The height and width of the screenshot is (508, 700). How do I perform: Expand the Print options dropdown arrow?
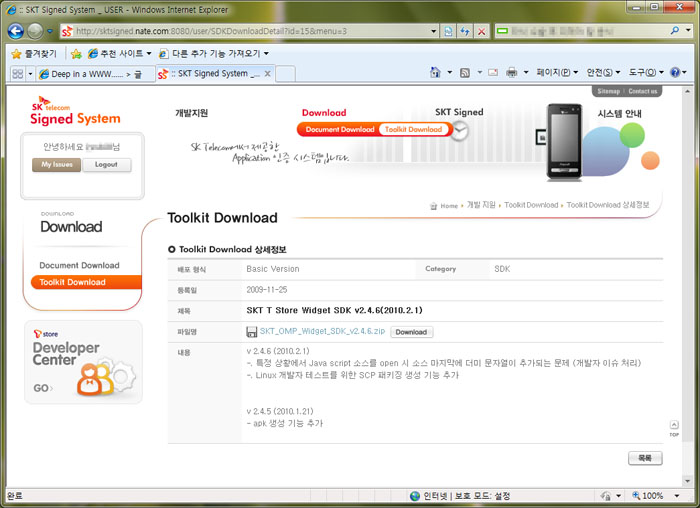point(526,72)
